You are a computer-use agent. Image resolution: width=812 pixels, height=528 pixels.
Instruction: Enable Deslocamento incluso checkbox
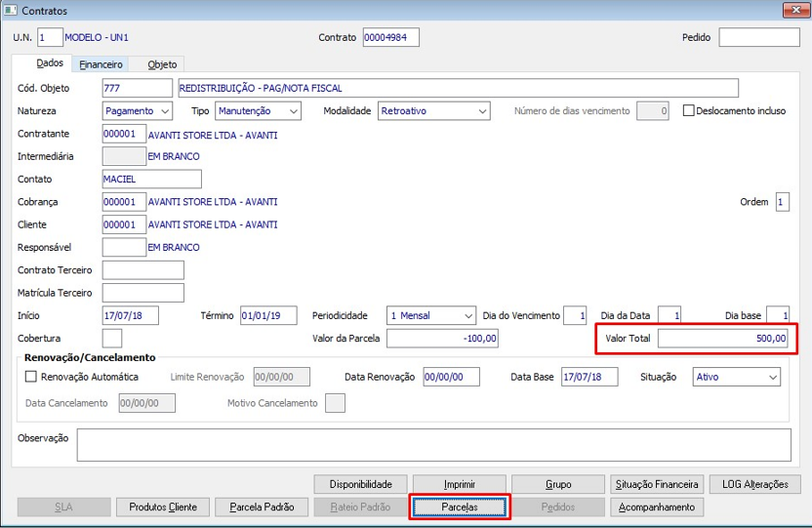(688, 111)
